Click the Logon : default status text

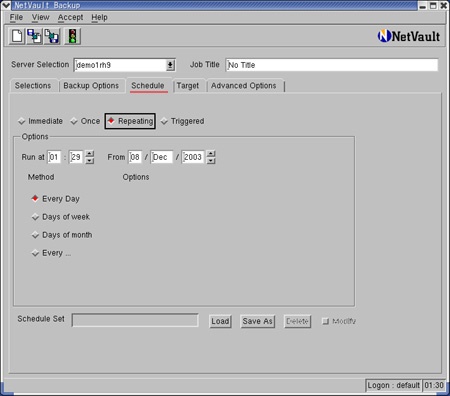pyautogui.click(x=394, y=386)
